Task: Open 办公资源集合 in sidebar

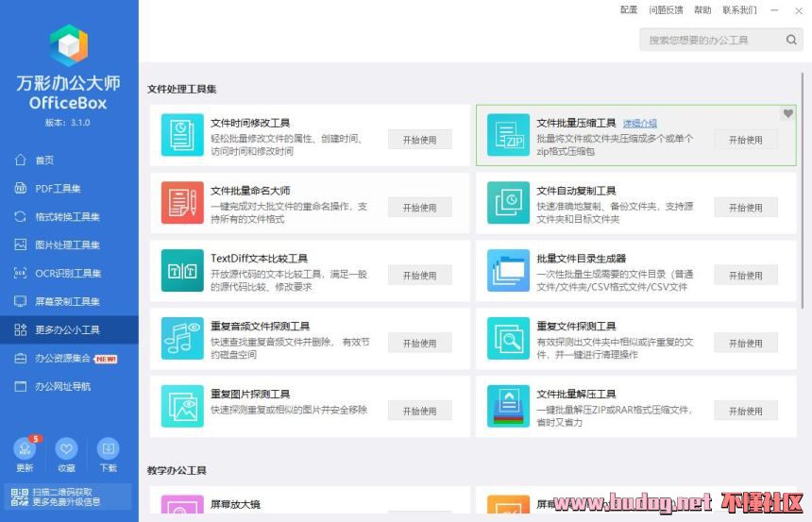Action: coord(69,359)
